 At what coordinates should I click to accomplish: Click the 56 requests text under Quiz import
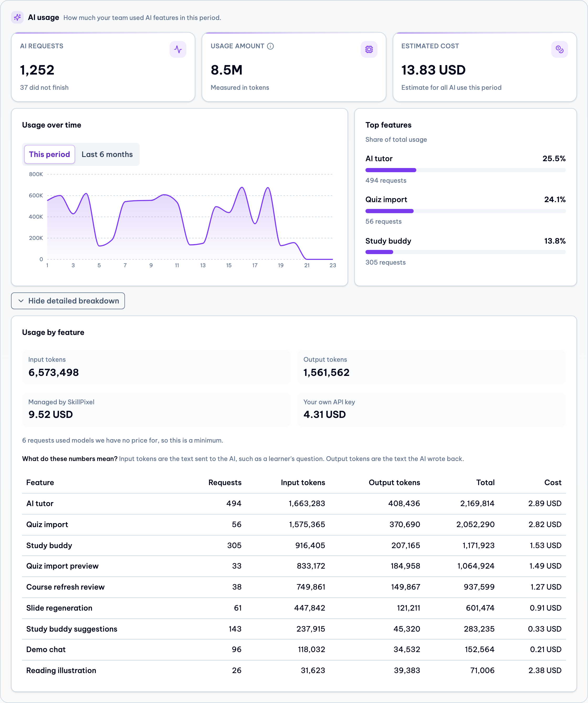tap(384, 221)
